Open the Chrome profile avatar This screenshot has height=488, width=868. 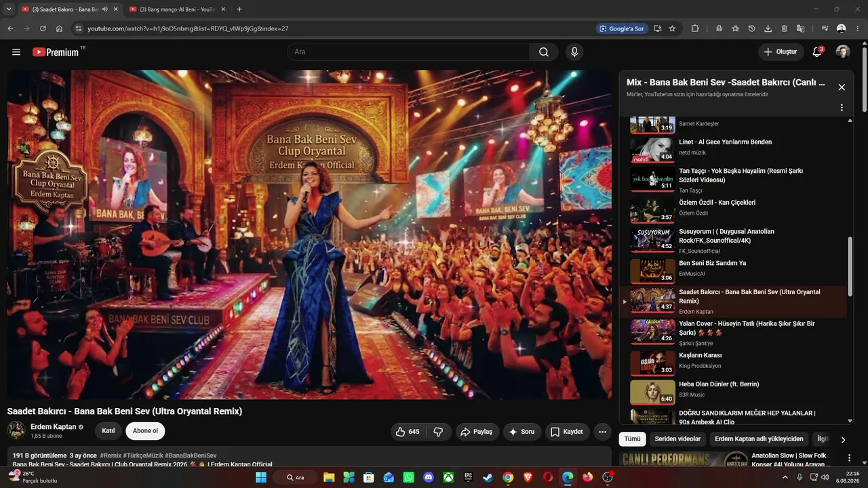click(x=842, y=28)
